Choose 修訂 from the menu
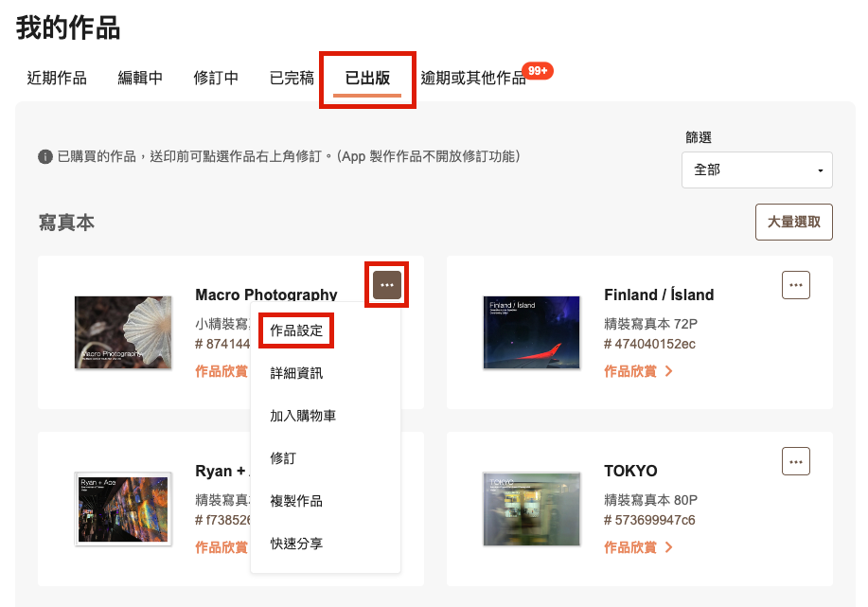Image resolution: width=868 pixels, height=607 pixels. [x=283, y=458]
